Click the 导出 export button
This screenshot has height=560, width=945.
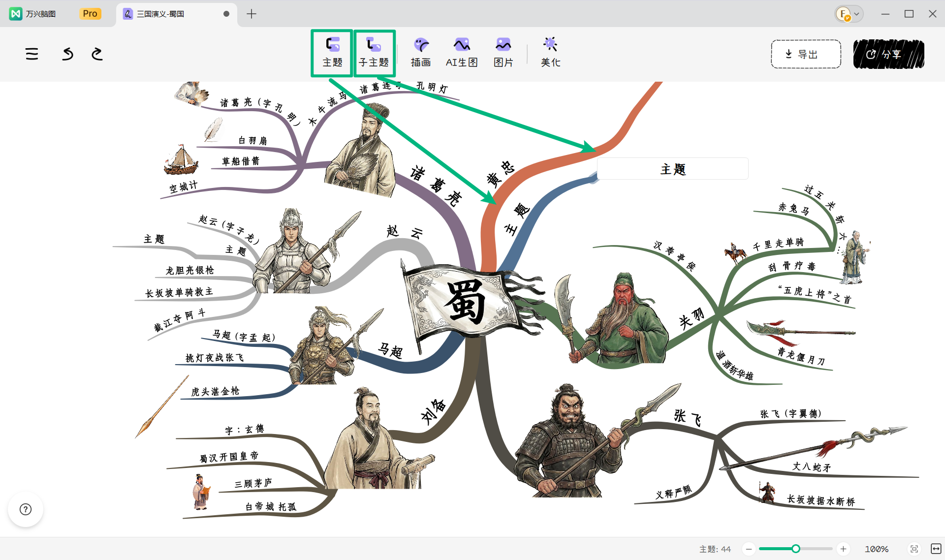point(806,54)
